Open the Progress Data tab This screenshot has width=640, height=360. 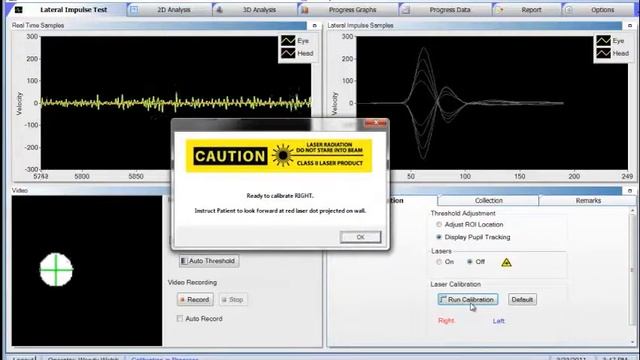click(450, 10)
